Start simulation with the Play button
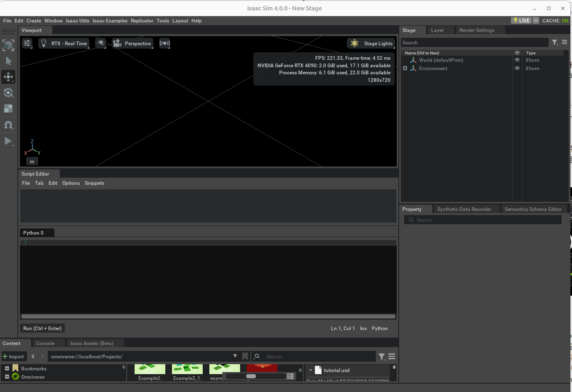572x392 pixels. pyautogui.click(x=8, y=141)
